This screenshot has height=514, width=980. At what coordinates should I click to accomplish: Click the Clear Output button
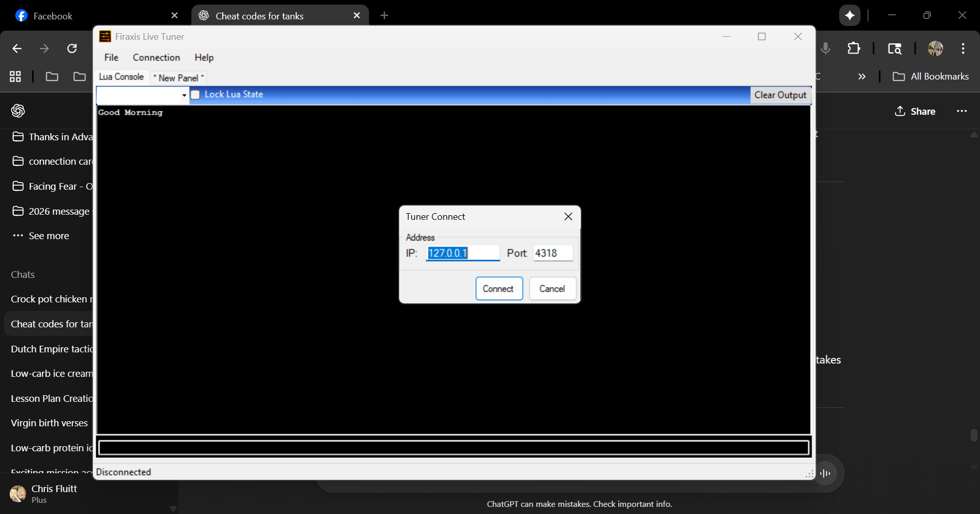click(780, 95)
